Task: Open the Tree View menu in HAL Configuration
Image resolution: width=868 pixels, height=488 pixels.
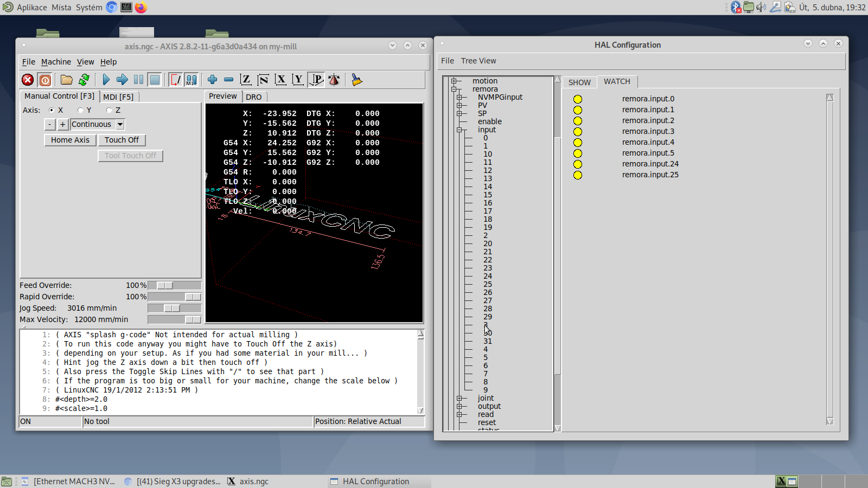Action: 478,61
